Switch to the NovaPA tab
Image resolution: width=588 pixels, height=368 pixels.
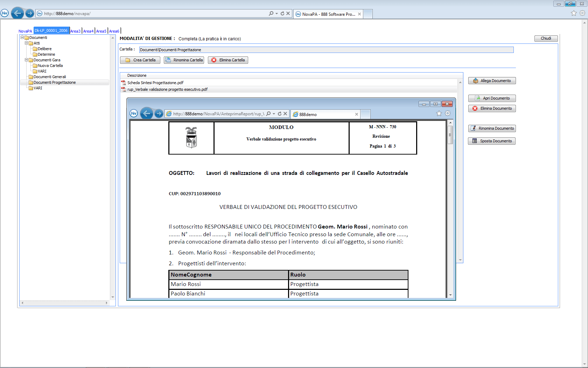(25, 31)
